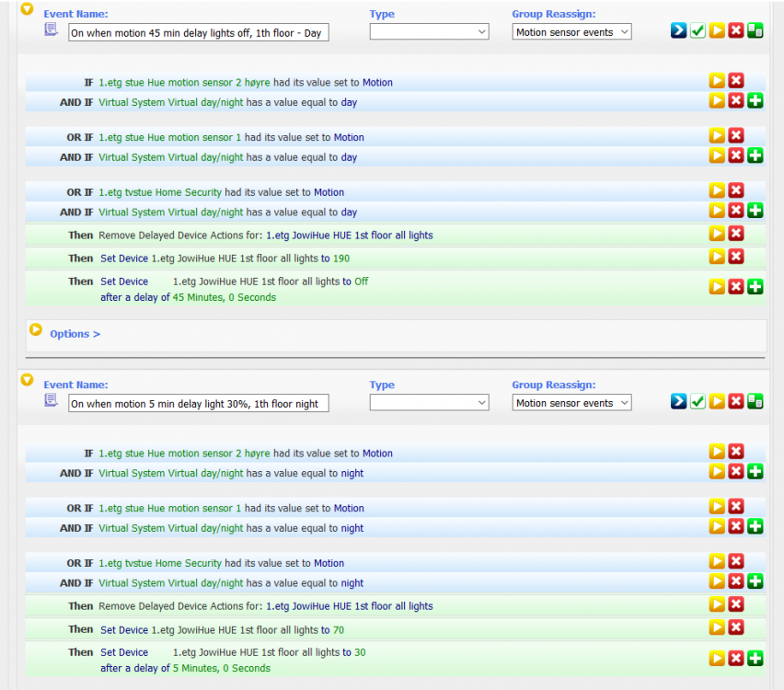Viewport: 784px width, 690px height.
Task: Run the Day event with blue arrow icon
Action: point(678,31)
